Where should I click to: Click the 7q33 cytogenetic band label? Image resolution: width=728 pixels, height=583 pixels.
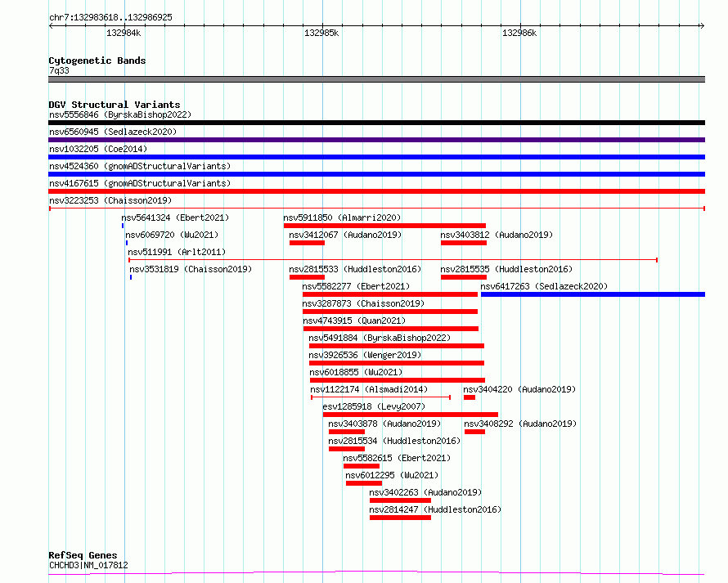(59, 70)
